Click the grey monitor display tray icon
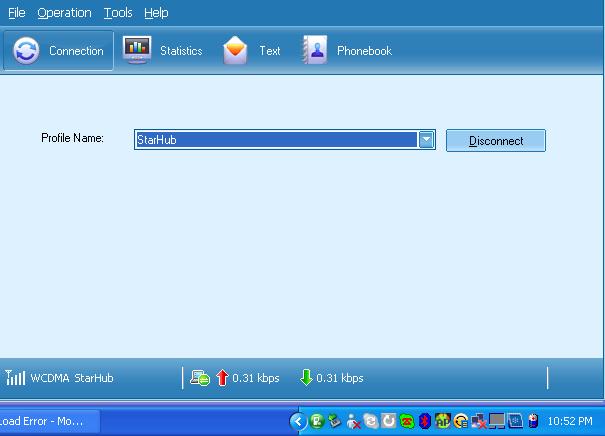 [497, 421]
